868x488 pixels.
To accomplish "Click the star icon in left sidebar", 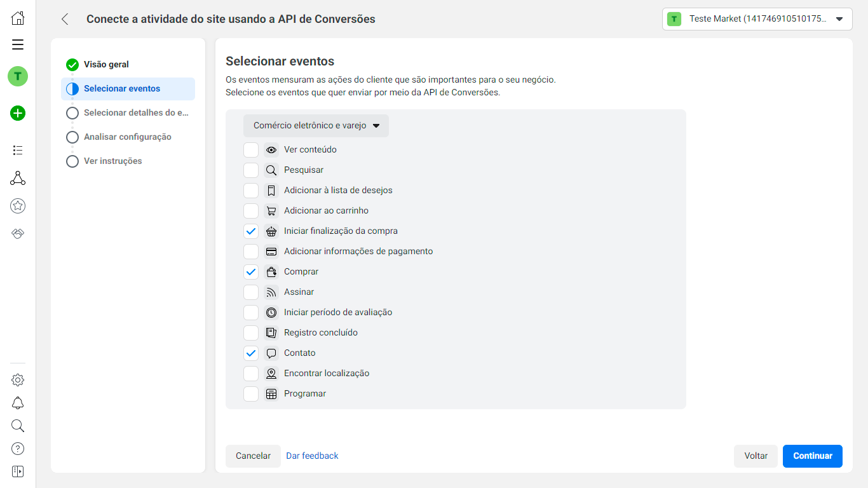I will tap(18, 206).
